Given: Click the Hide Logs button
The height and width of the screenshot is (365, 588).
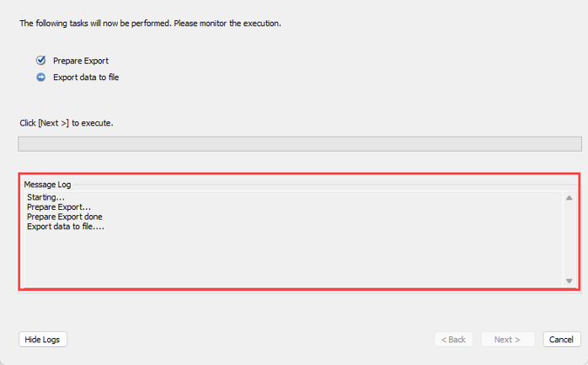Looking at the screenshot, I should pyautogui.click(x=43, y=339).
